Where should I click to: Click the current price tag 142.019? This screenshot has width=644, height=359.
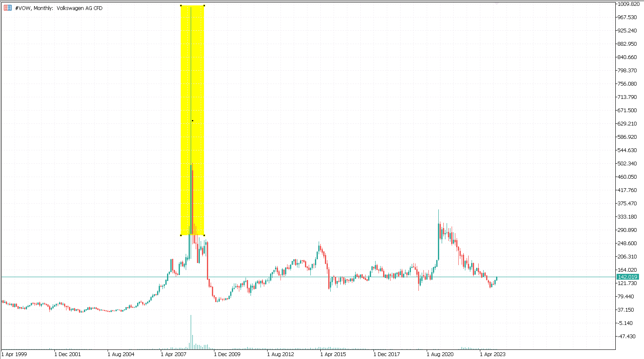coord(627,277)
